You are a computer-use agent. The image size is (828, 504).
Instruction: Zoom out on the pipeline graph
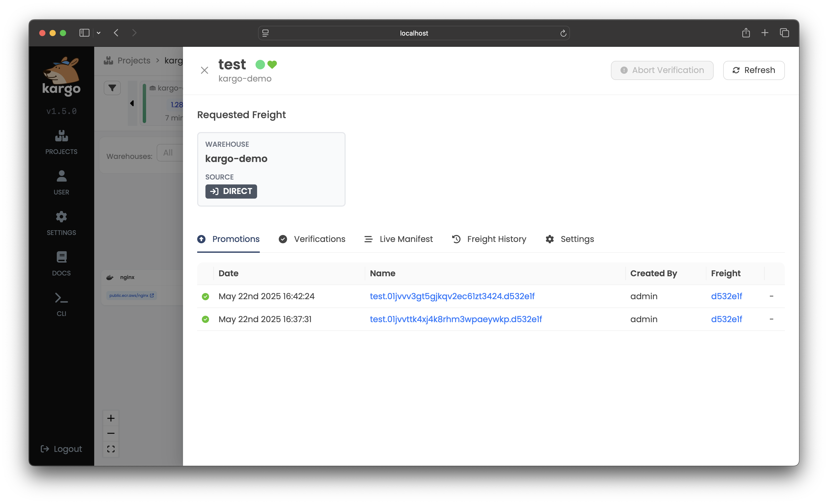(x=111, y=434)
